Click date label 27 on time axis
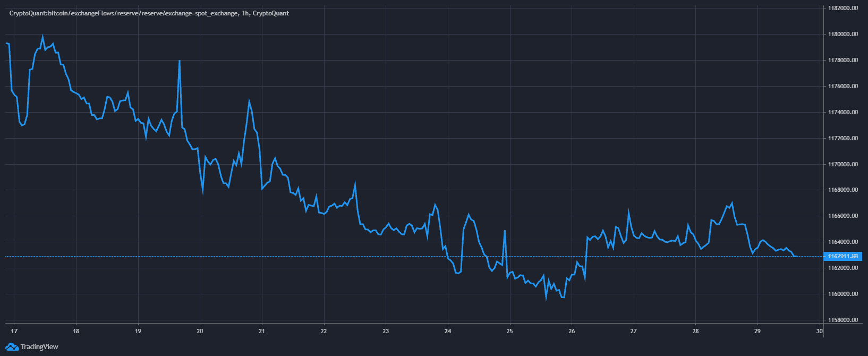868x356 pixels. point(634,331)
